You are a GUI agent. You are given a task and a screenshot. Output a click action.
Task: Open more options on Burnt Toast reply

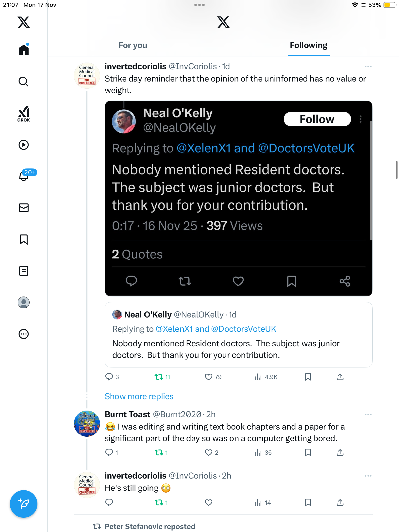pos(368,415)
